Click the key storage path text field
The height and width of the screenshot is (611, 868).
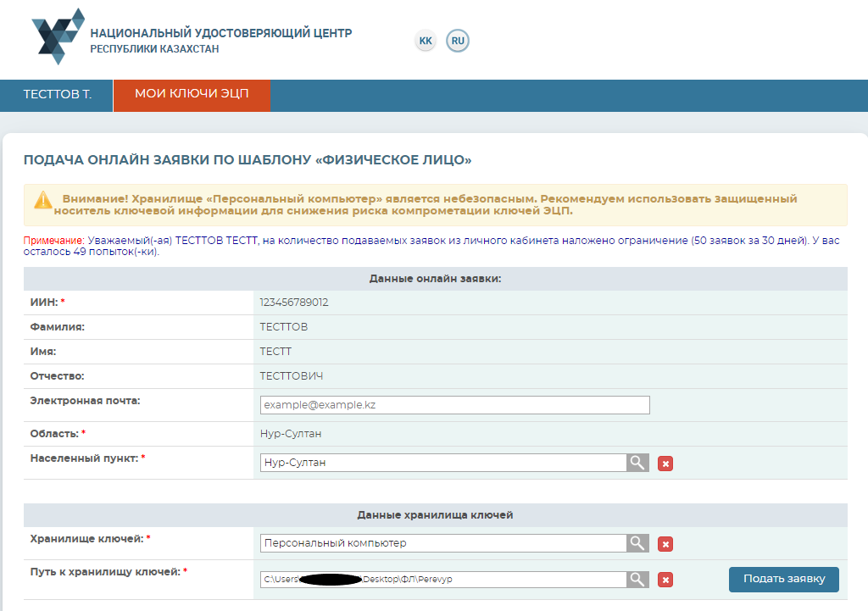[442, 579]
